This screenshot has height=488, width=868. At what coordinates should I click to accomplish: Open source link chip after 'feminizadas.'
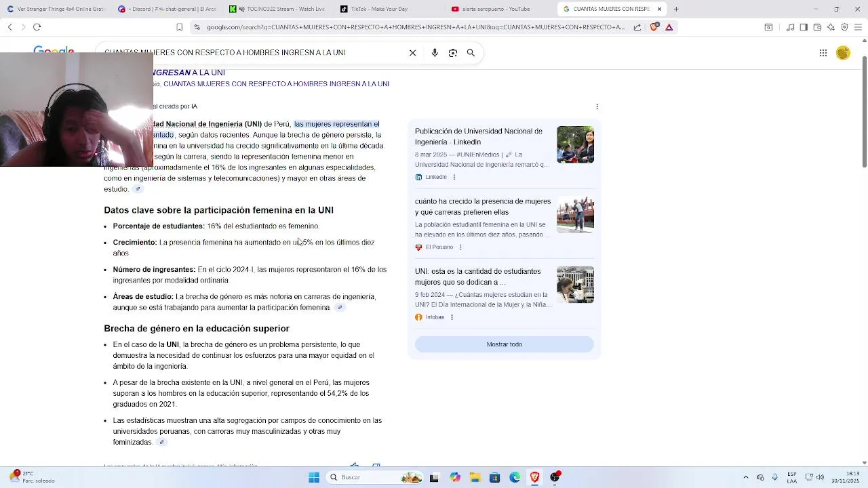(x=161, y=442)
